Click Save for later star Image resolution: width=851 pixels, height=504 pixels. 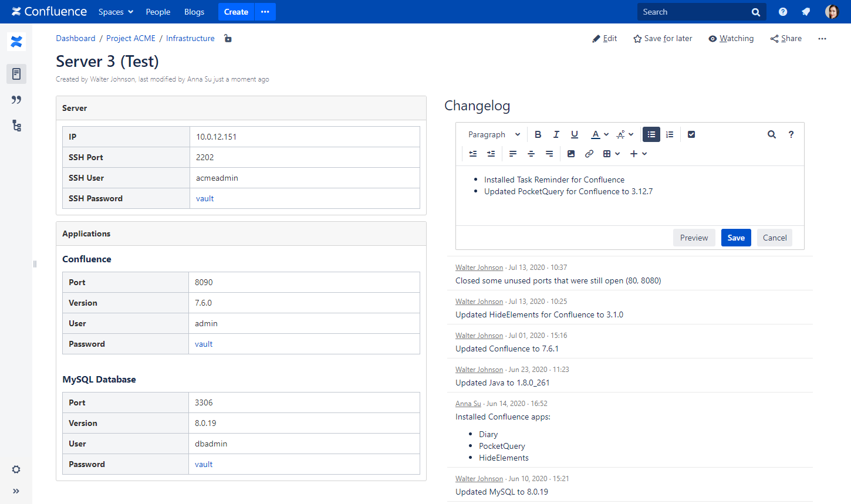(x=663, y=38)
